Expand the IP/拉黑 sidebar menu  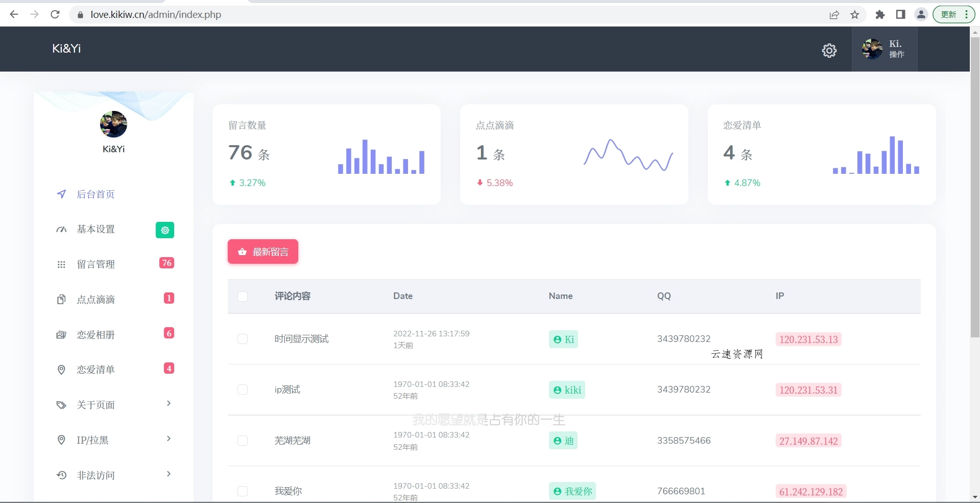click(x=169, y=439)
